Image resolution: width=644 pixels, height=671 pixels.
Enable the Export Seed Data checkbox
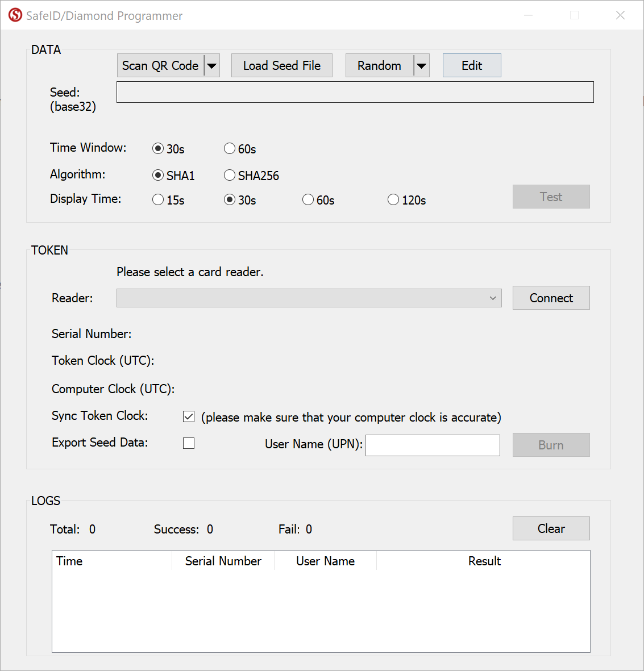click(x=189, y=443)
